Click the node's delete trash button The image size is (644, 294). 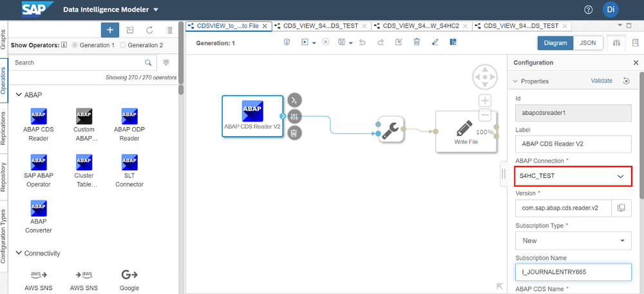294,133
